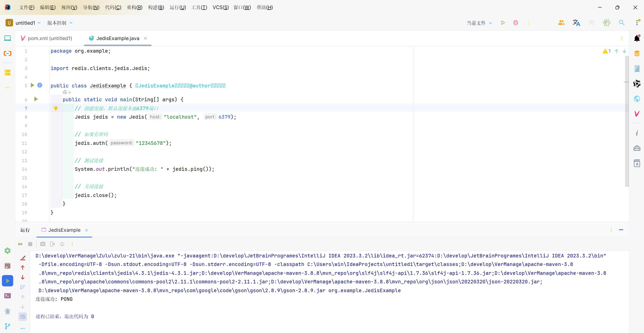Select the JedisExample run tab
This screenshot has width=644, height=333.
64,230
